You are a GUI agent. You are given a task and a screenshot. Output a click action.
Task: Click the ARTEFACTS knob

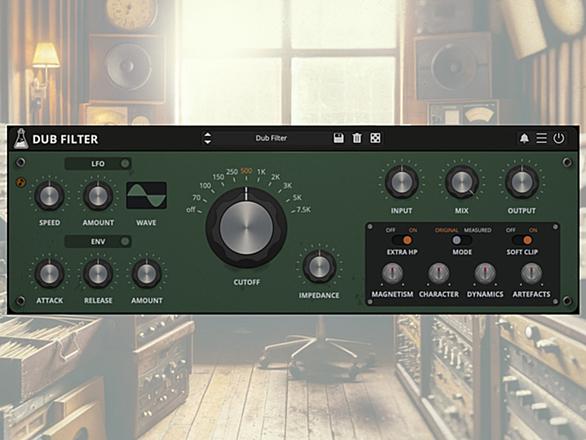point(531,274)
